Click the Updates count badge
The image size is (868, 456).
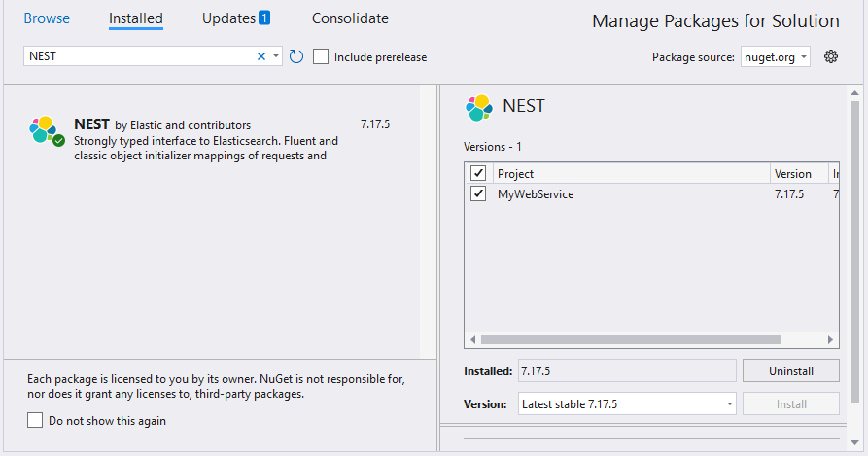click(x=264, y=18)
